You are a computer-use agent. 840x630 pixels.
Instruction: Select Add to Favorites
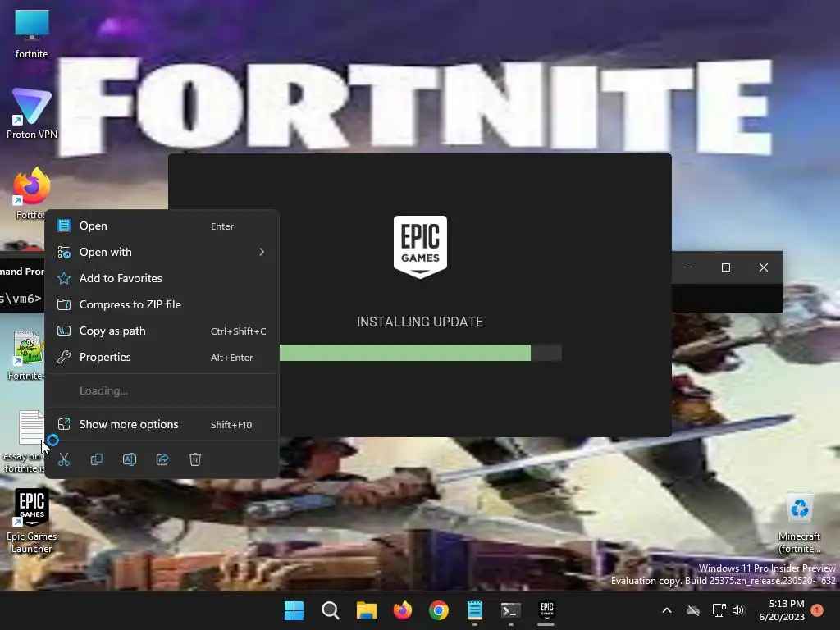[x=162, y=279]
